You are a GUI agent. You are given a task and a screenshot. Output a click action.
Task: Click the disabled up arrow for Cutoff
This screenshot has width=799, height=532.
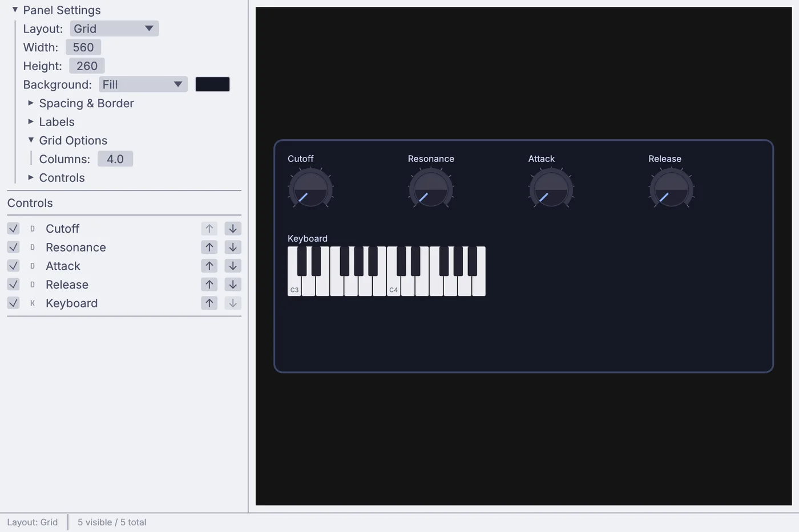tap(209, 229)
